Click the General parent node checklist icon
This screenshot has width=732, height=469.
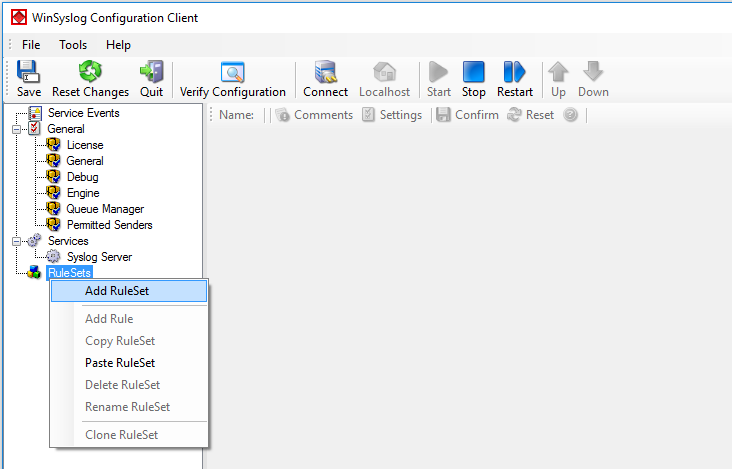(x=34, y=128)
